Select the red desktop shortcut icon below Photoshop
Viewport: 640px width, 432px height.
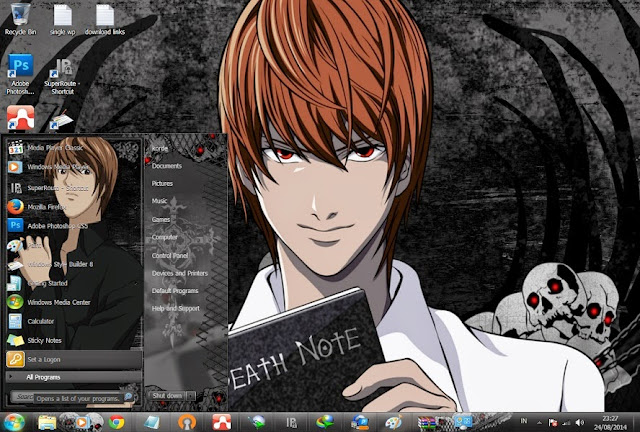coord(20,117)
